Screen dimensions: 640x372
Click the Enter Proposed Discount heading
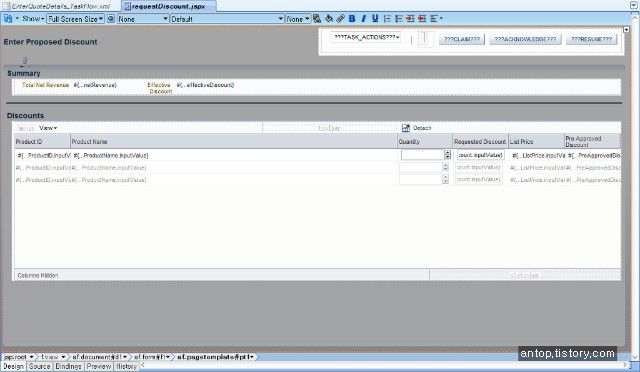(51, 42)
